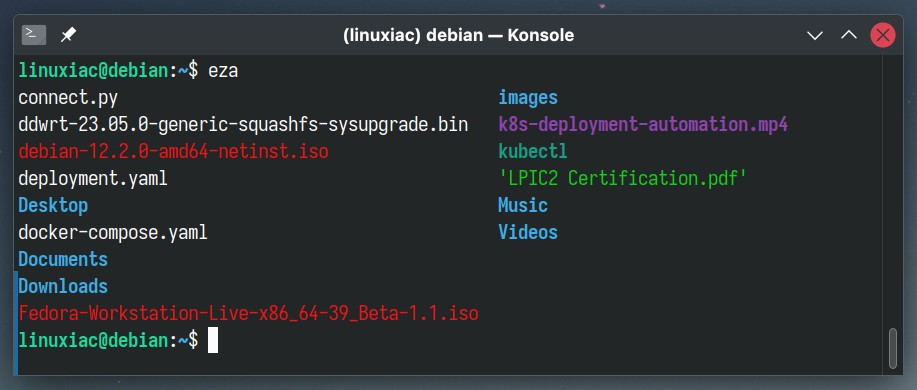Click the cursor block at the bottom prompt
Image resolution: width=917 pixels, height=390 pixels.
pos(213,340)
